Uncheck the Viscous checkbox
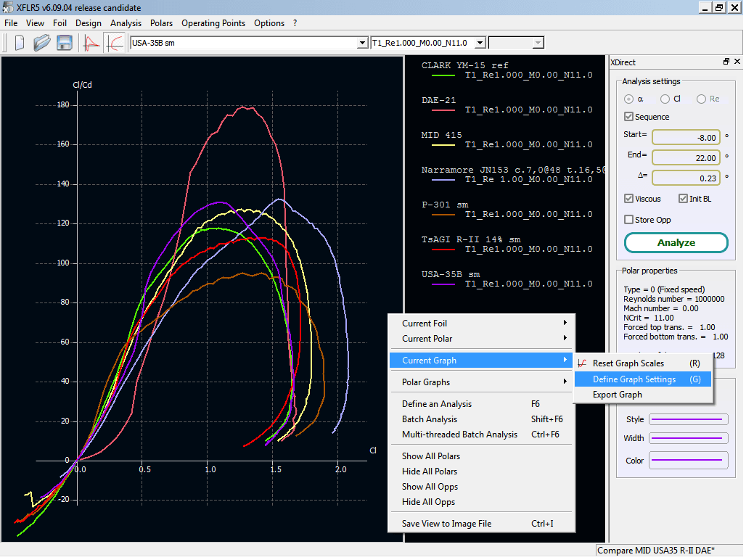This screenshot has height=560, width=746. click(629, 199)
